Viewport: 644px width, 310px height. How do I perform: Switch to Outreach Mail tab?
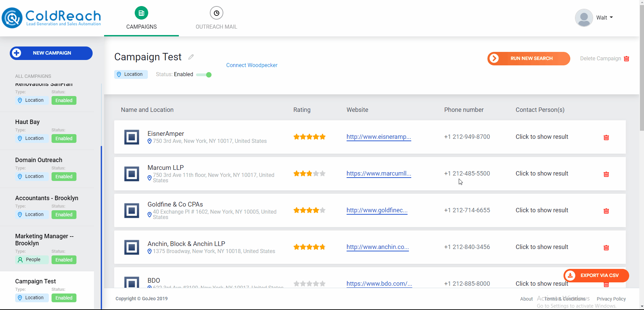click(216, 18)
